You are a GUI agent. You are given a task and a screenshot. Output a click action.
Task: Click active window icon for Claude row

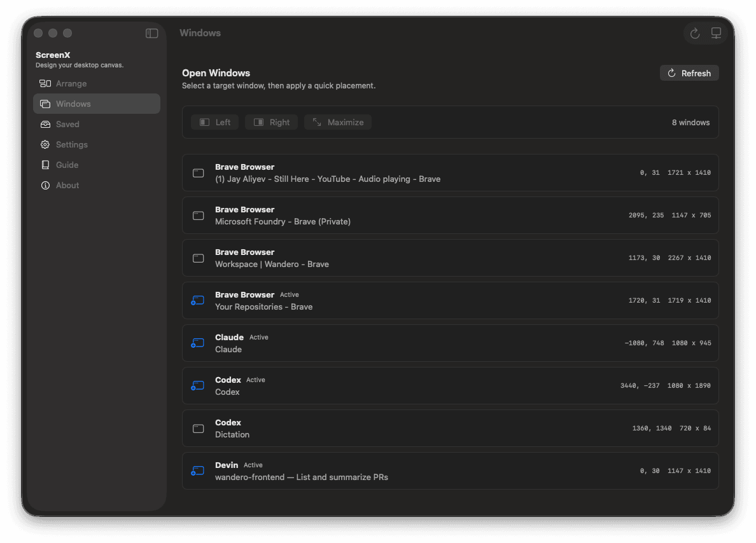coord(198,343)
